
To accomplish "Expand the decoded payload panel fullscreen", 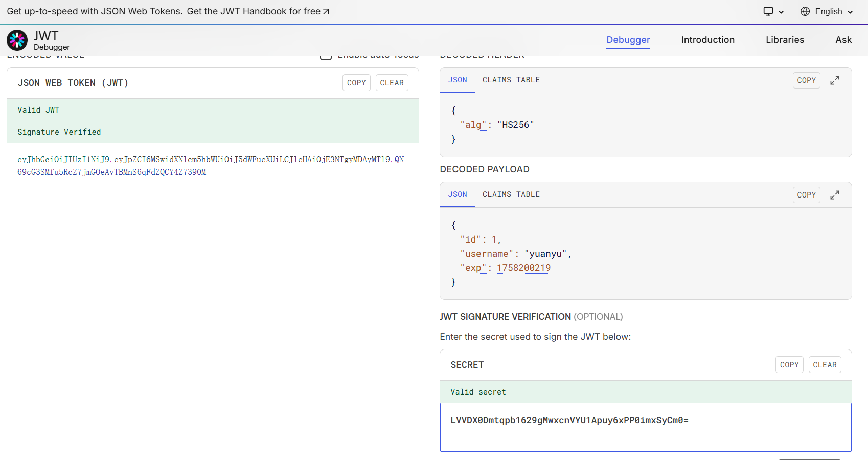I will point(834,195).
